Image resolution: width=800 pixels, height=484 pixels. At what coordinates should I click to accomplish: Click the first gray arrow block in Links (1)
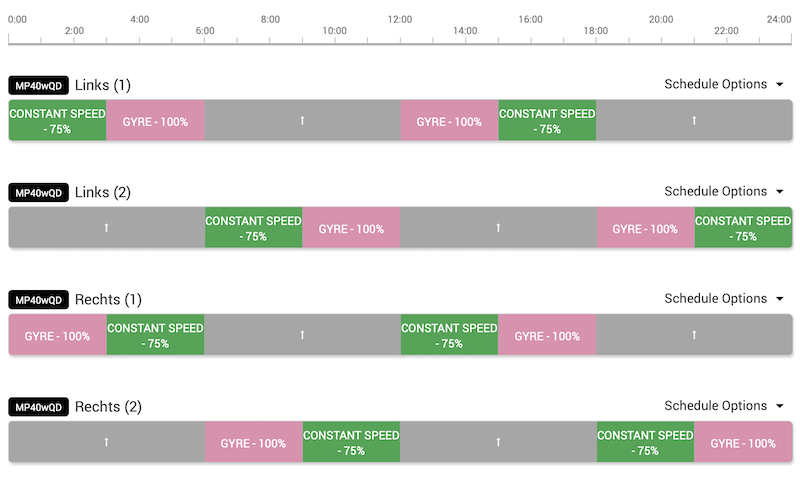(x=302, y=121)
